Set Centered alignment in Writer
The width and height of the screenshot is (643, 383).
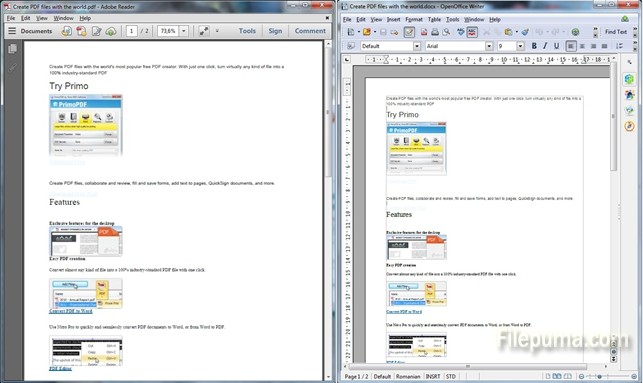(582, 46)
